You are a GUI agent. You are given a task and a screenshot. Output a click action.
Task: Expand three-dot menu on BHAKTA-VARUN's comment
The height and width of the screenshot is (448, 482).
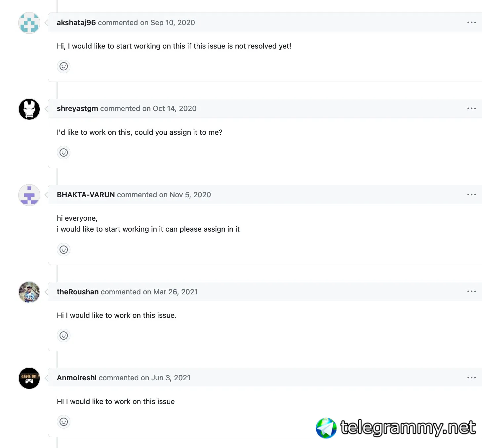click(471, 195)
